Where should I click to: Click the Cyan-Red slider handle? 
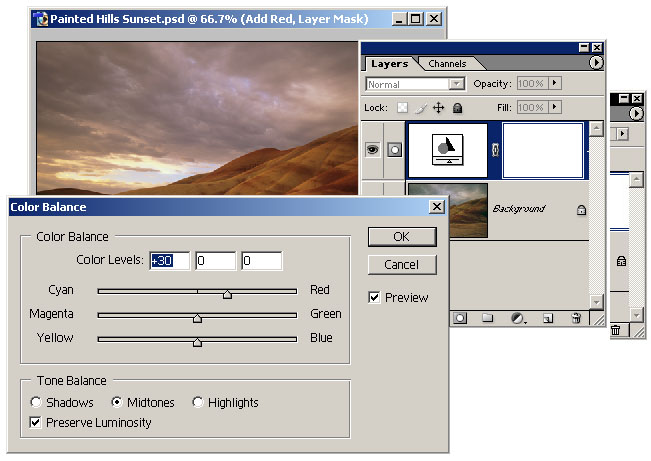click(227, 294)
